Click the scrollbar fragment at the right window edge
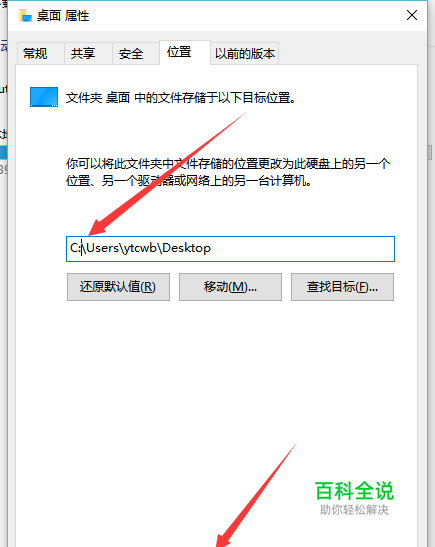Screen dimensions: 435x547 click(x=430, y=152)
